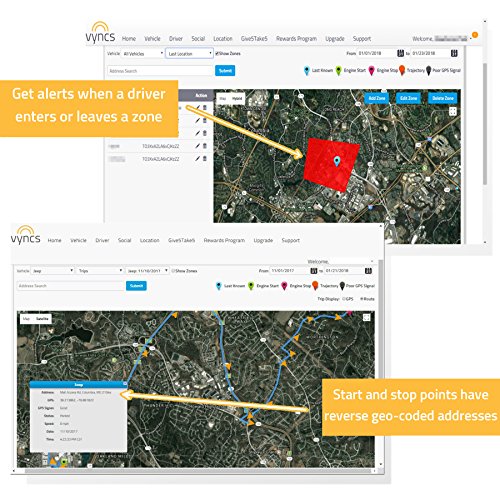Click the horizontal scrollbar below the trips map

pos(198,471)
